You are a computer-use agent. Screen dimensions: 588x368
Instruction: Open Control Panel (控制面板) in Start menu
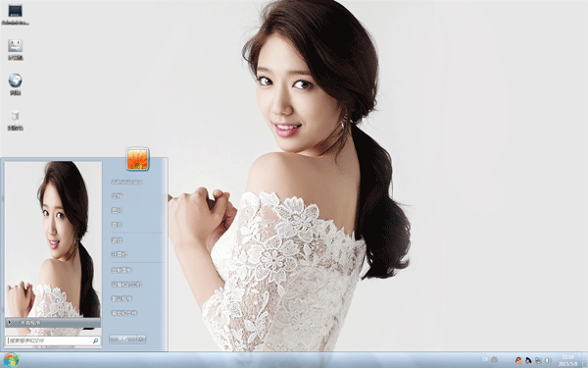point(122,270)
